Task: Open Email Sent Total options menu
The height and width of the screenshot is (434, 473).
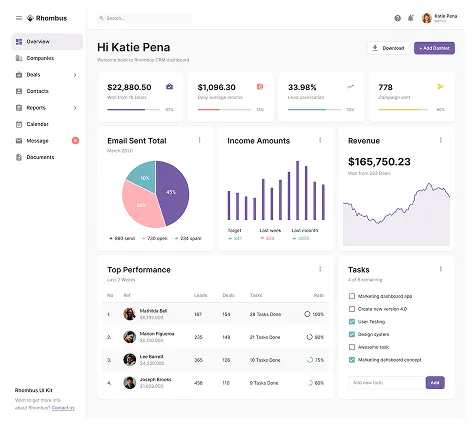Action: click(200, 140)
